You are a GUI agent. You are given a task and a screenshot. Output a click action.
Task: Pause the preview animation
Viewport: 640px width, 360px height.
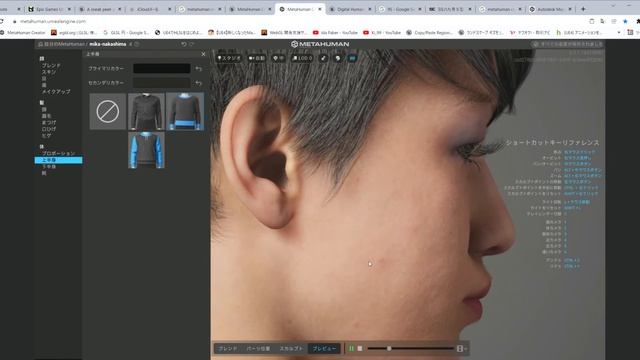[351, 349]
